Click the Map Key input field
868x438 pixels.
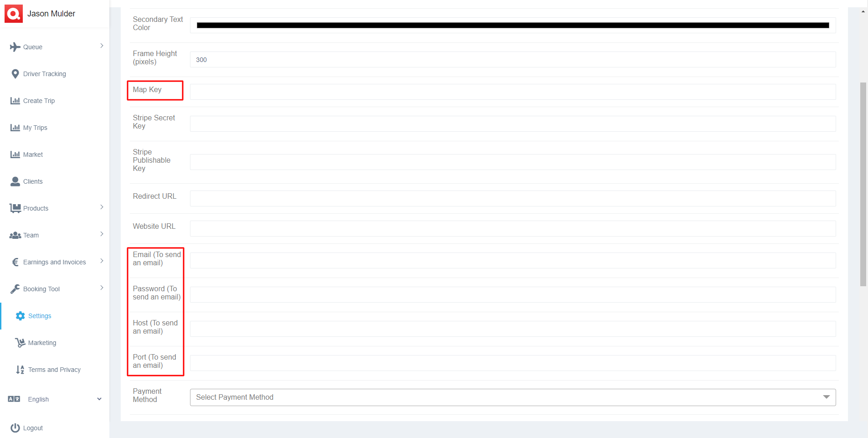click(x=513, y=92)
